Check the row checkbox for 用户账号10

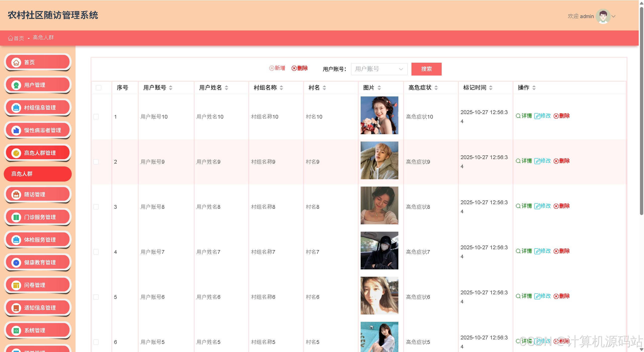(96, 117)
